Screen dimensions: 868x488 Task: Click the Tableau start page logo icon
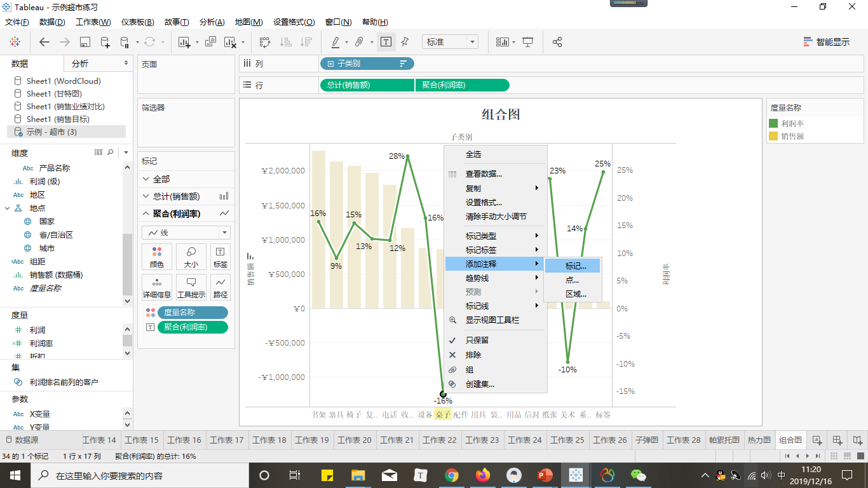click(x=15, y=42)
